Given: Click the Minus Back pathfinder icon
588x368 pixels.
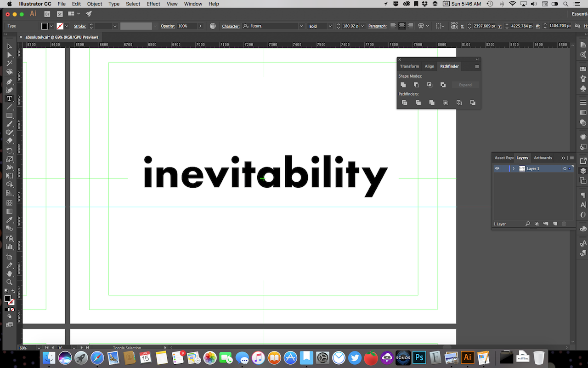Looking at the screenshot, I should pyautogui.click(x=473, y=103).
